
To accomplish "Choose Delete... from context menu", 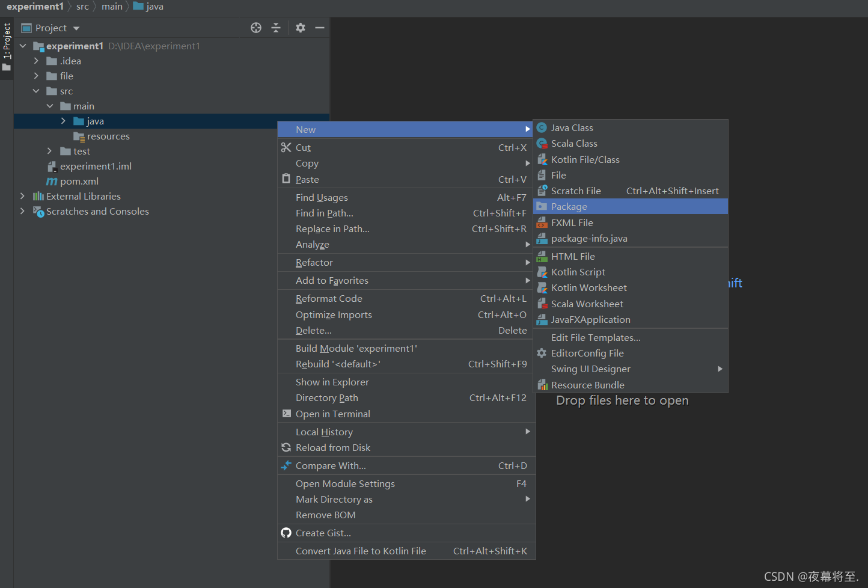I will (x=406, y=330).
